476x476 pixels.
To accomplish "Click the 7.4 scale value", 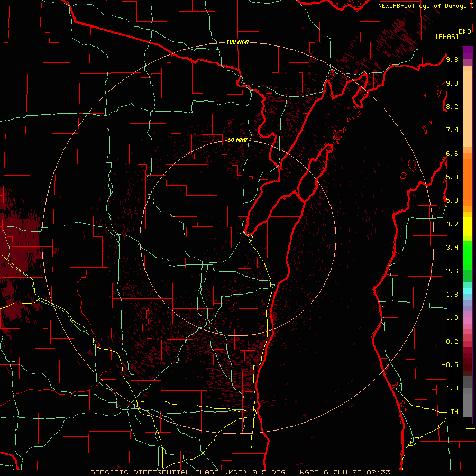I will [452, 130].
